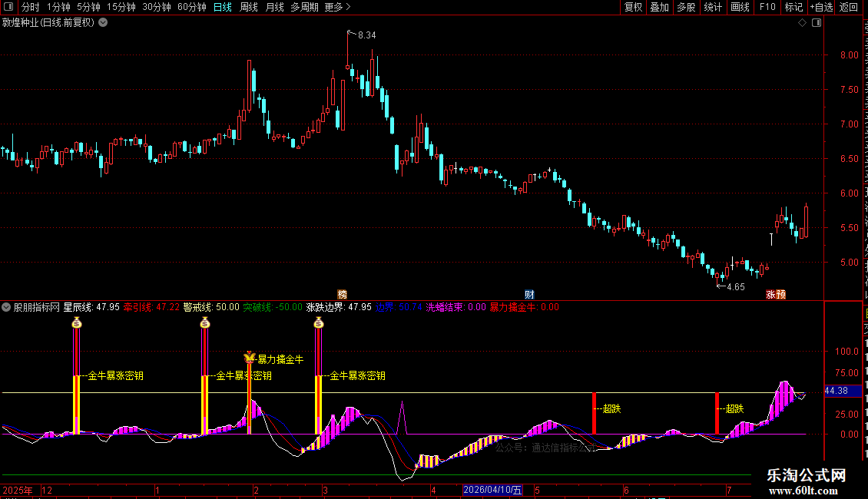The width and height of the screenshot is (868, 499).
Task: Expand the 更多 periods menu
Action: click(x=338, y=7)
